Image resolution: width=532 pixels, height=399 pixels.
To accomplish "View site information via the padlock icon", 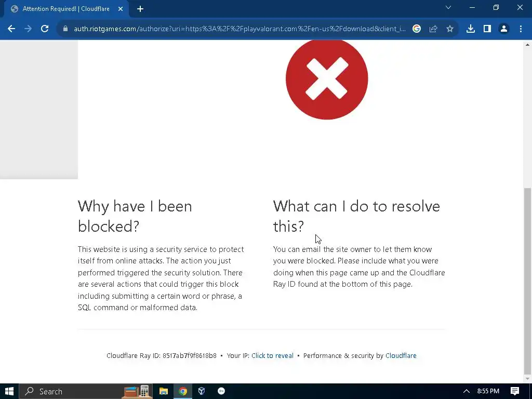I will [65, 29].
